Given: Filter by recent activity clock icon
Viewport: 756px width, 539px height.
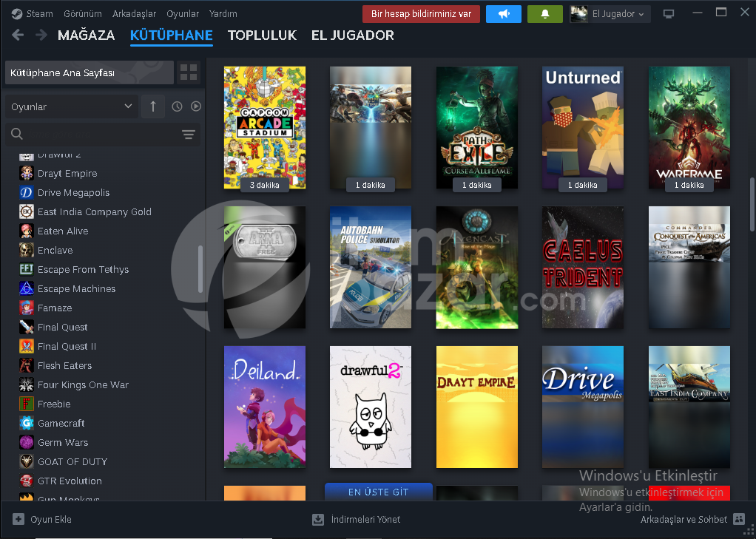Looking at the screenshot, I should coord(177,106).
